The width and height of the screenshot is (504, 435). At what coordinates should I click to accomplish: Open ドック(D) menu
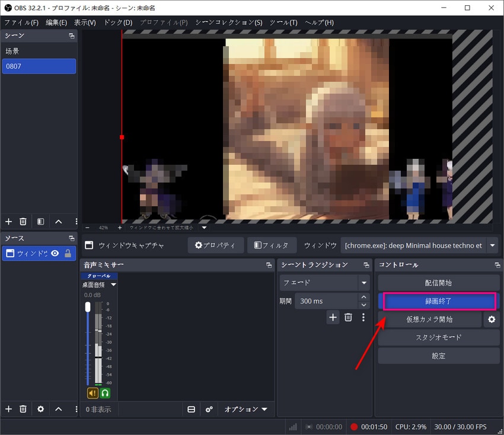pos(118,23)
